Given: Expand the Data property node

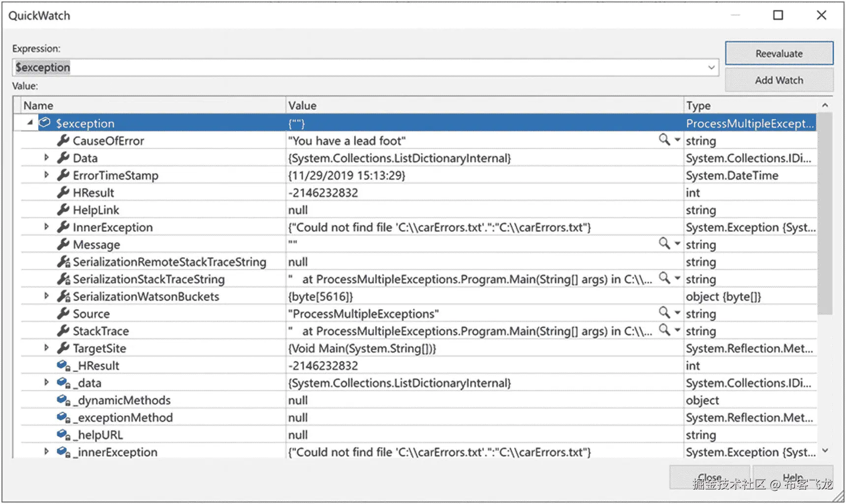Looking at the screenshot, I should pyautogui.click(x=46, y=157).
